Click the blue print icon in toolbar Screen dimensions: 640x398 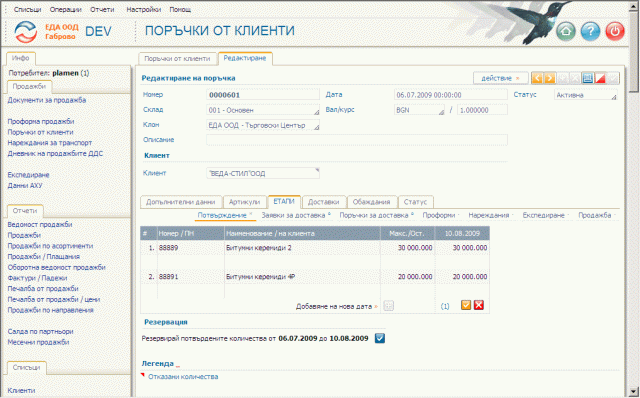point(587,78)
